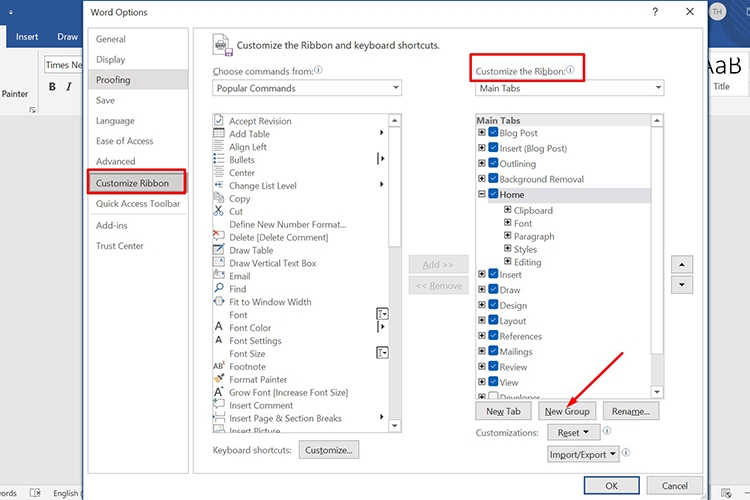
Task: Toggle the Outlining tab checkbox
Action: 493,163
